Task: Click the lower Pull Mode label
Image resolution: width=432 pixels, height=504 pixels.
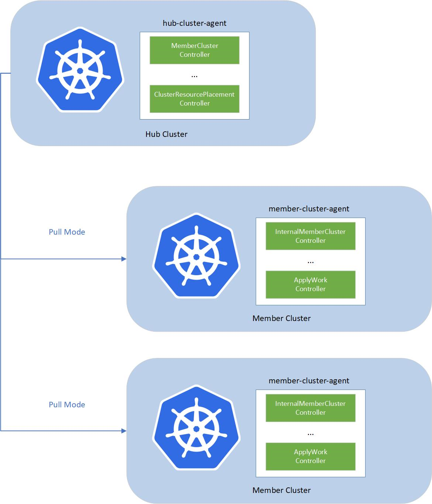Action: pos(67,404)
